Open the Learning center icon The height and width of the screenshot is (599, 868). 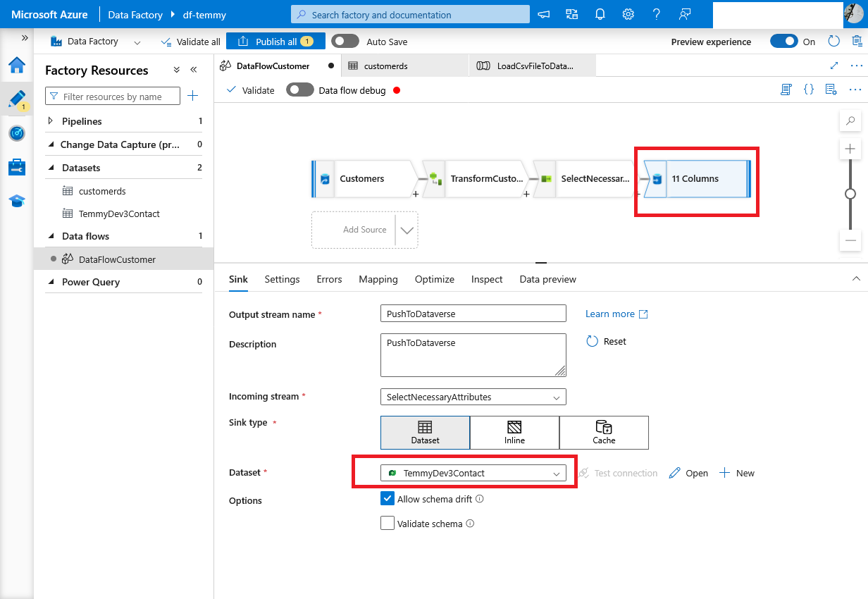pyautogui.click(x=17, y=201)
